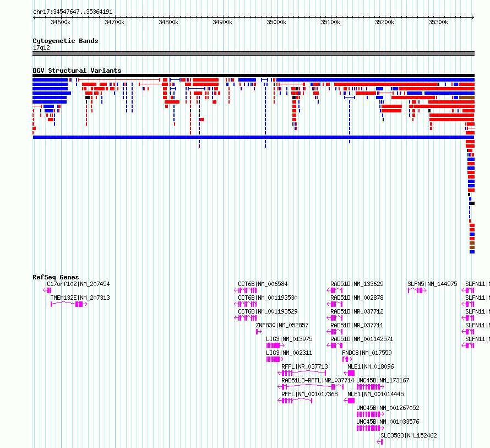The height and width of the screenshot is (448, 490).
Task: Open ZNF830|NM_052857 gene label
Action: pyautogui.click(x=282, y=325)
